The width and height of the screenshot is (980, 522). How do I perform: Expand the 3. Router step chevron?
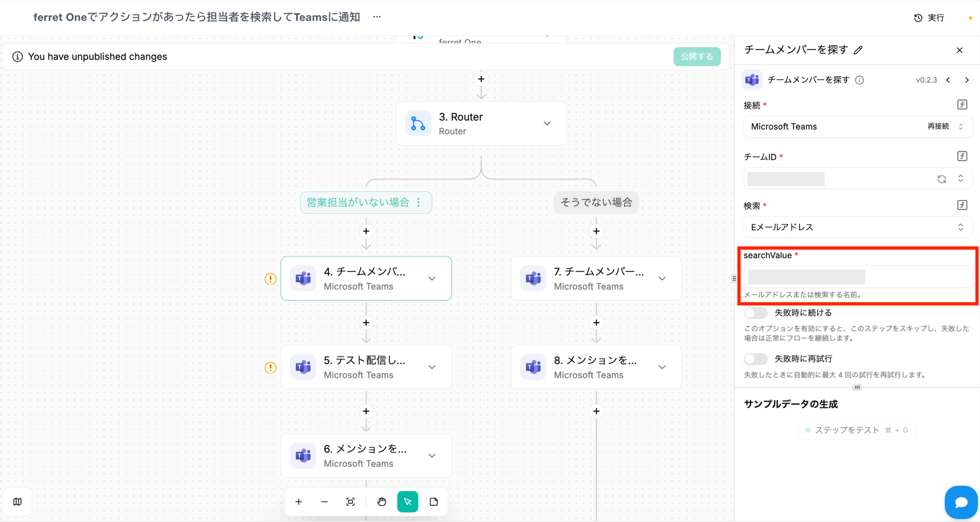547,124
